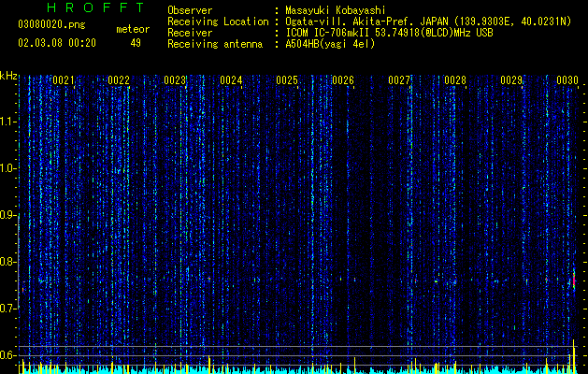588x374 pixels.
Task: Click the antenna value A504HB(yagi 4el)
Action: (x=330, y=44)
